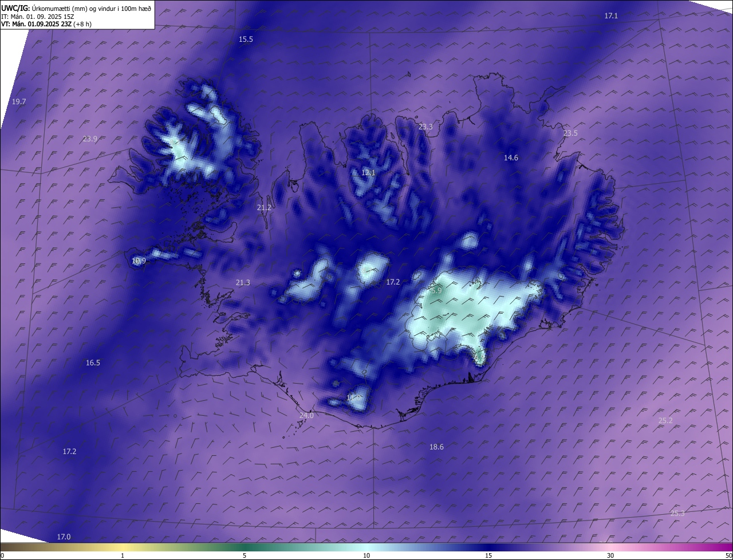
Task: Click the color scale tick label 50
Action: [729, 555]
